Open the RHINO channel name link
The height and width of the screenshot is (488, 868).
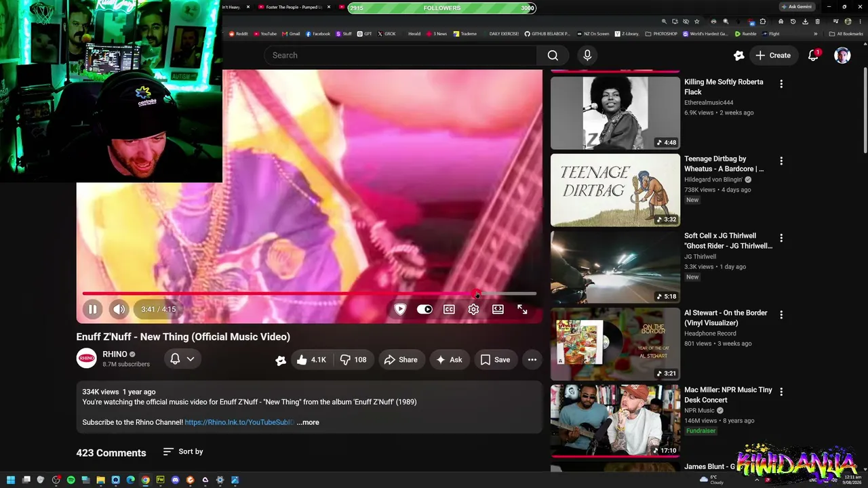tap(115, 354)
